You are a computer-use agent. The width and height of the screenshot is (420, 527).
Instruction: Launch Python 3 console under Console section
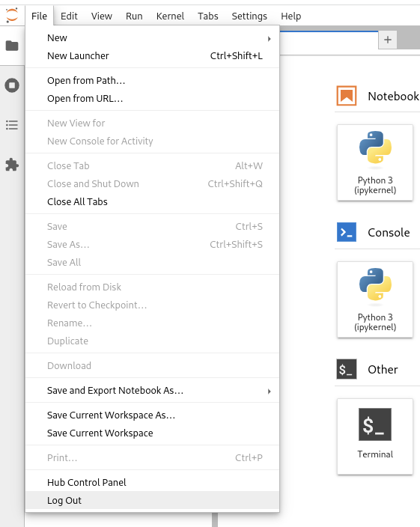(x=375, y=299)
